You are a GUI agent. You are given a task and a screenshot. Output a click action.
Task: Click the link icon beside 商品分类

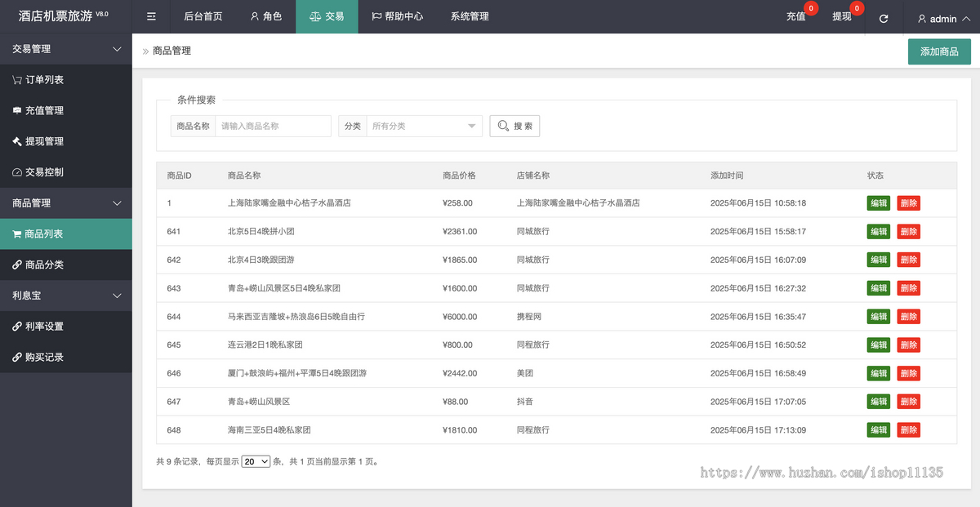(17, 265)
